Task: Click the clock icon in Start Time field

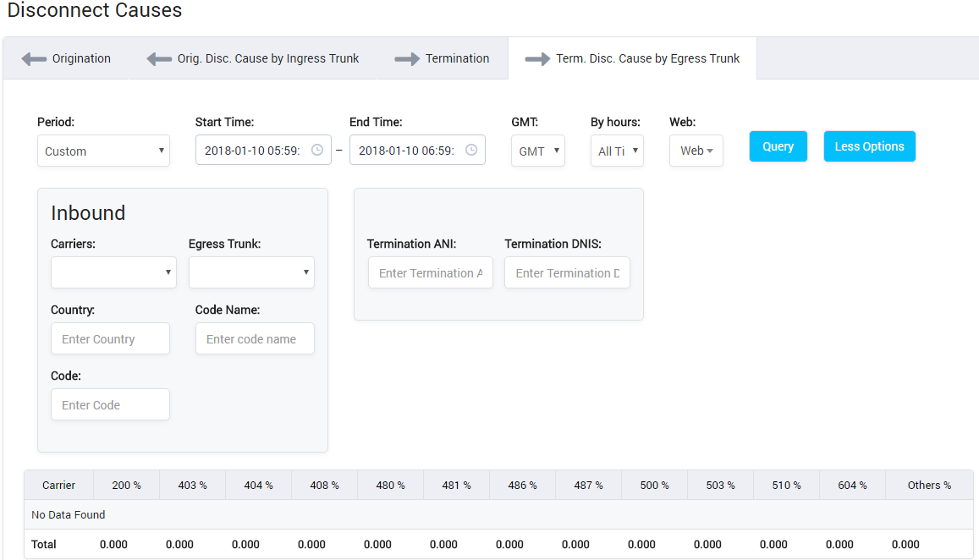Action: point(317,150)
